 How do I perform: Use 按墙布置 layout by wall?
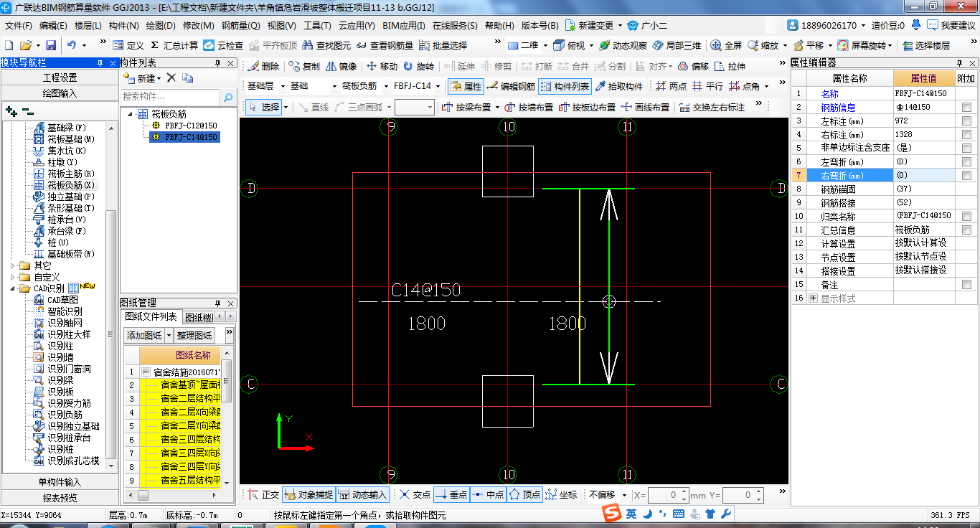tap(529, 107)
